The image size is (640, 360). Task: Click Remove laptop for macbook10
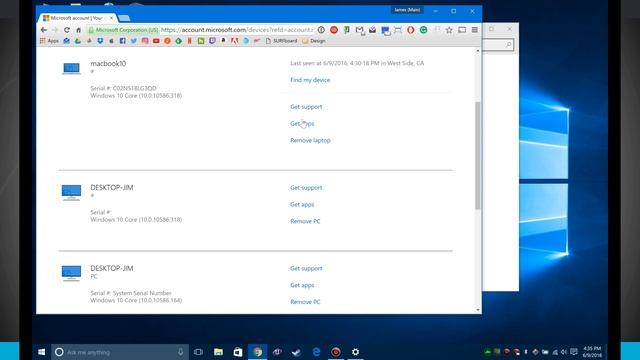pyautogui.click(x=310, y=140)
